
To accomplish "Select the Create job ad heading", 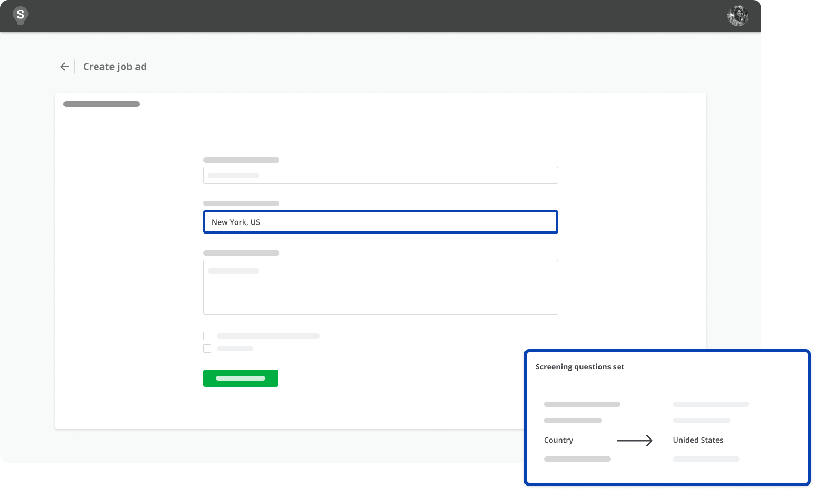I will point(115,67).
